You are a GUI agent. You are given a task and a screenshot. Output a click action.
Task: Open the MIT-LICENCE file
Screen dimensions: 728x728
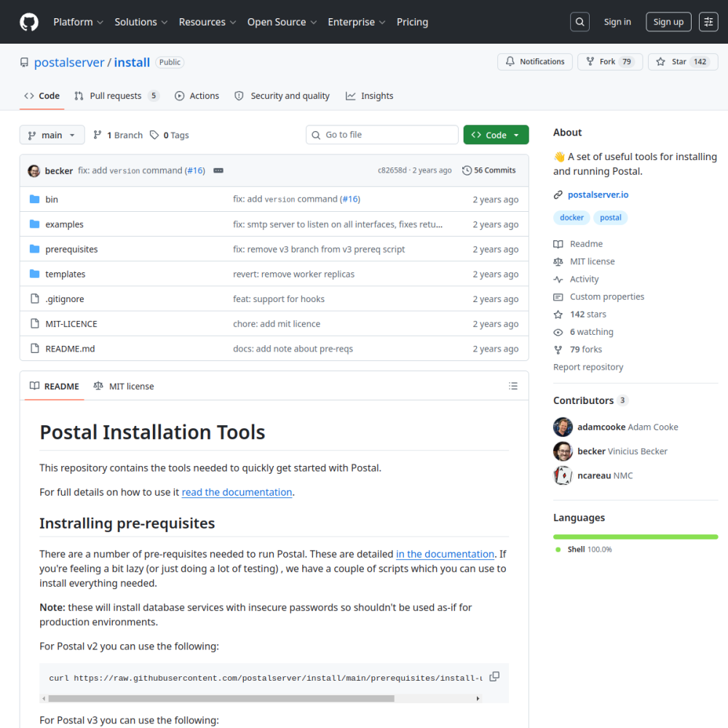71,324
